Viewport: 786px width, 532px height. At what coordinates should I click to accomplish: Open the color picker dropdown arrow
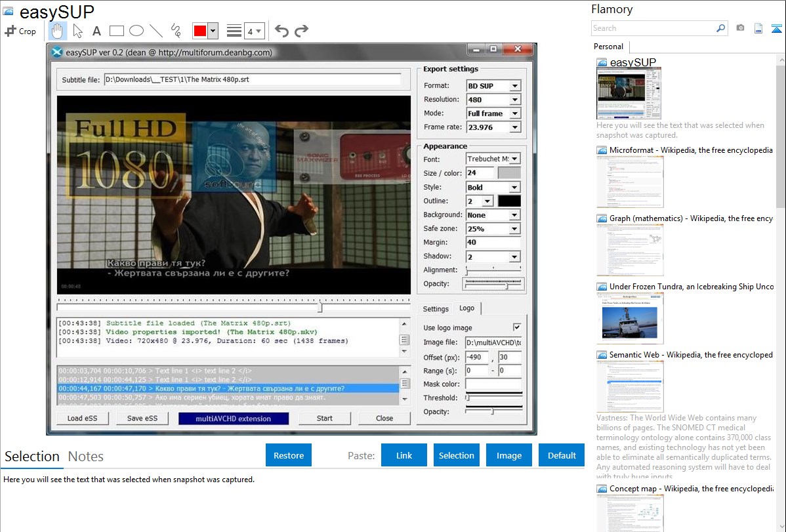(213, 31)
